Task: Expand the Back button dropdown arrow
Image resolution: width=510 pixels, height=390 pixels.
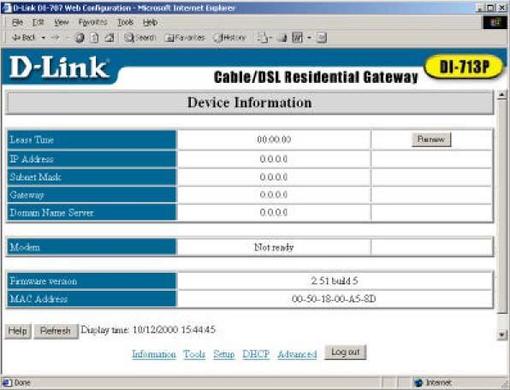Action: point(43,38)
